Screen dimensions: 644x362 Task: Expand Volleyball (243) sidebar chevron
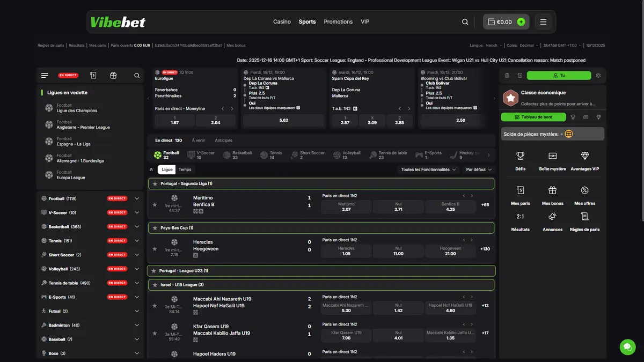click(x=136, y=269)
